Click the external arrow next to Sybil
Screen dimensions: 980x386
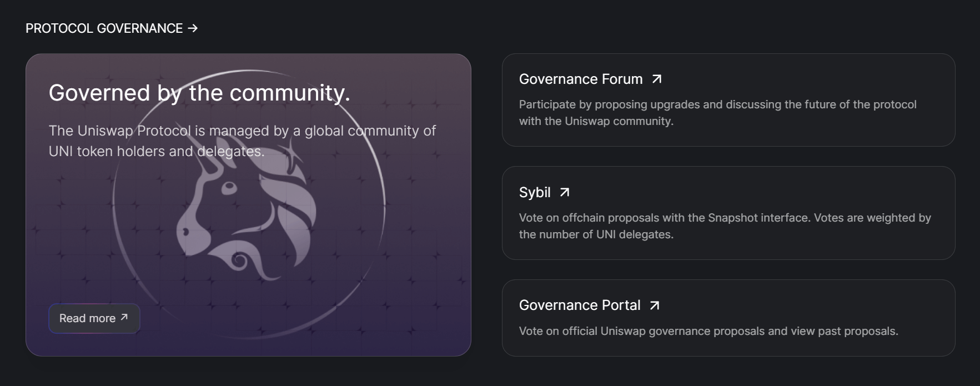565,192
